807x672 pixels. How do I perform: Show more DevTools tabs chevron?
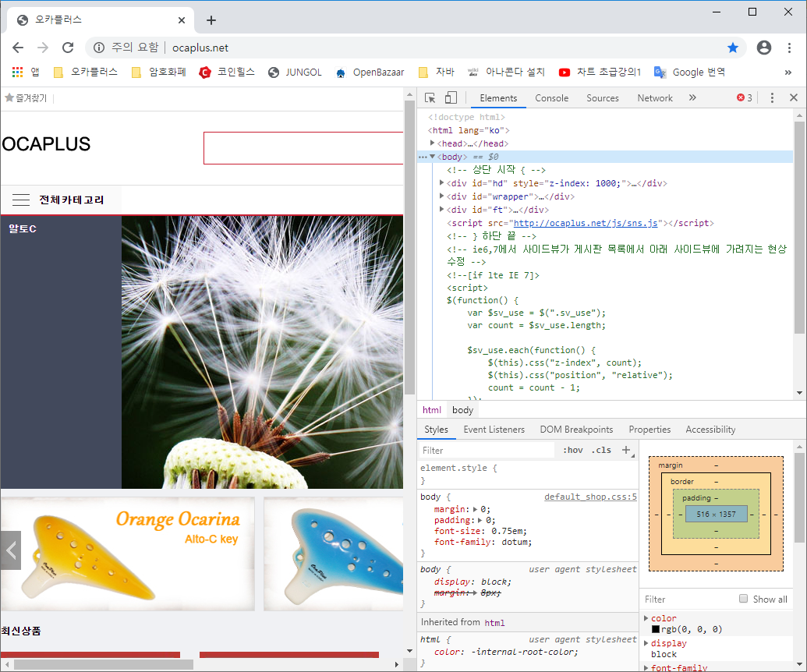[692, 97]
